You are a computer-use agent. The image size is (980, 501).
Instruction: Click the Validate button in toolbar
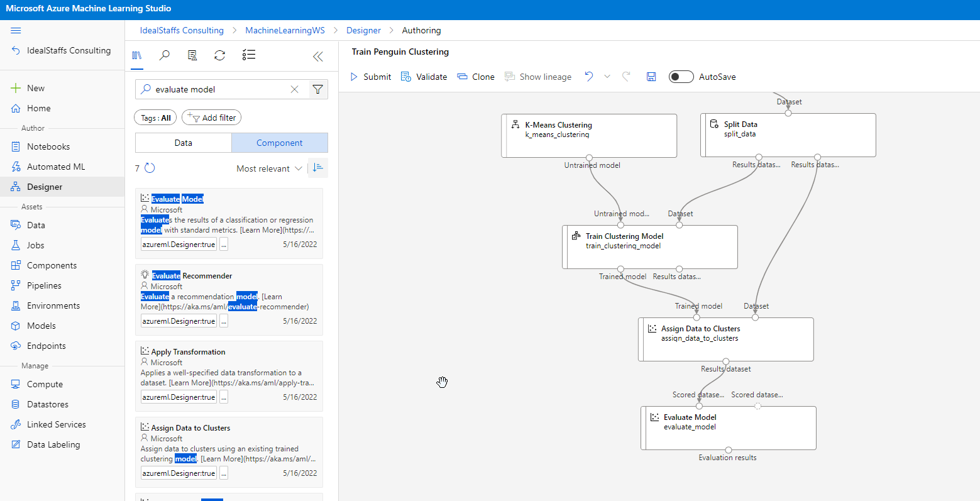tap(424, 77)
